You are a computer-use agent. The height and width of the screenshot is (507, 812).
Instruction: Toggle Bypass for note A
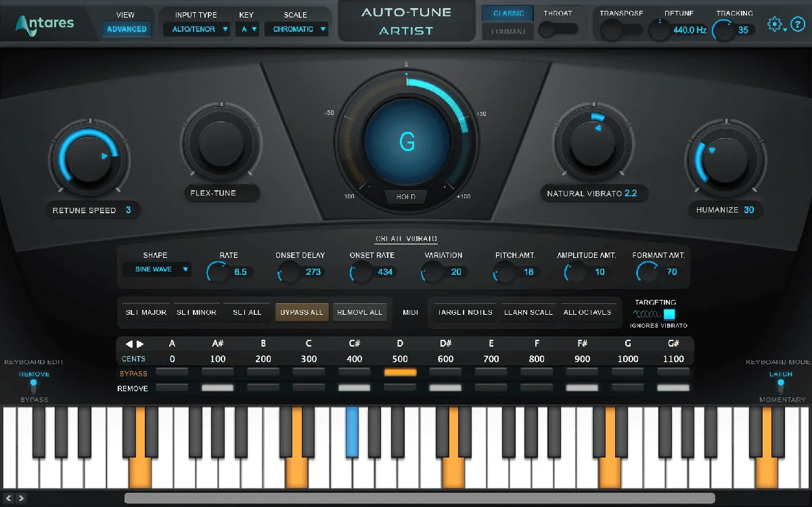click(x=172, y=372)
